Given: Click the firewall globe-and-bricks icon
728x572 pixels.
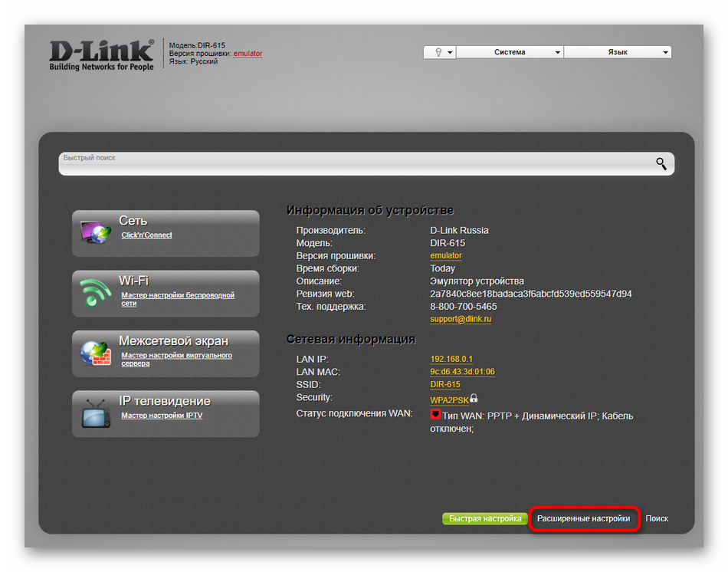Looking at the screenshot, I should coord(96,353).
